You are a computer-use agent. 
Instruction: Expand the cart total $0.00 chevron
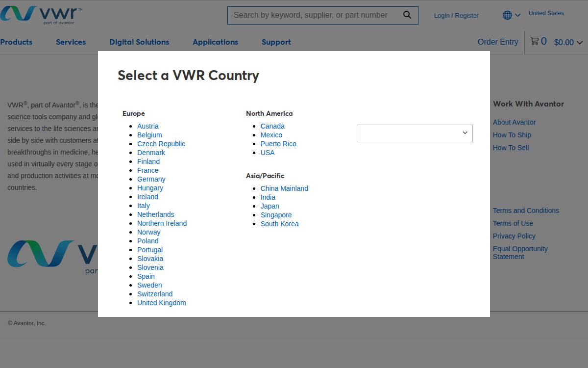(580, 43)
